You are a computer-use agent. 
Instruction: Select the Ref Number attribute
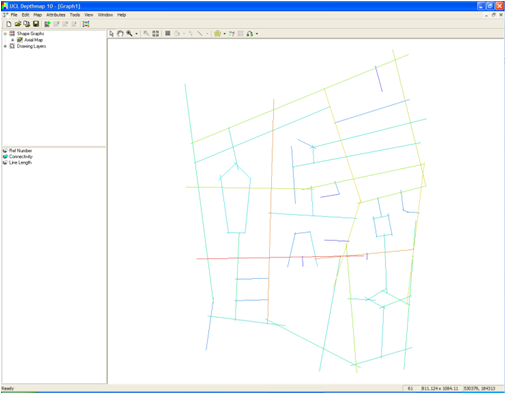click(20, 151)
